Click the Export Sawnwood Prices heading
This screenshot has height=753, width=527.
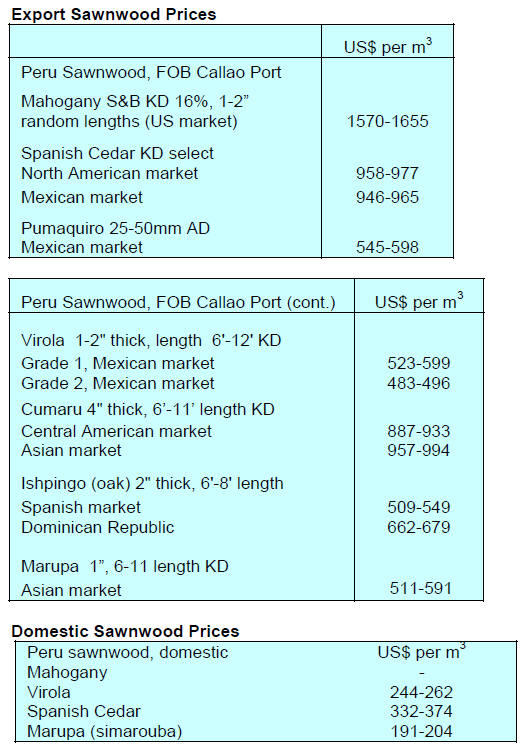coord(113,14)
